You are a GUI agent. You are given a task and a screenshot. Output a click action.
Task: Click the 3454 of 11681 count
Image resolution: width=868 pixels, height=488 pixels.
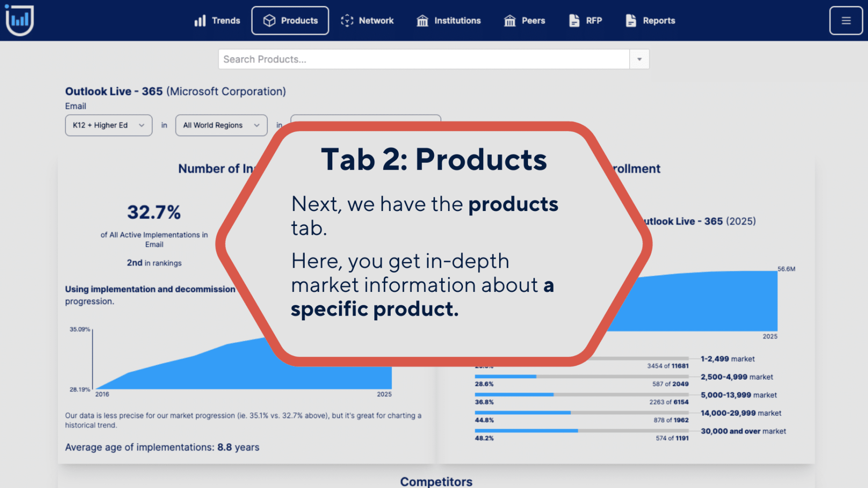(668, 366)
